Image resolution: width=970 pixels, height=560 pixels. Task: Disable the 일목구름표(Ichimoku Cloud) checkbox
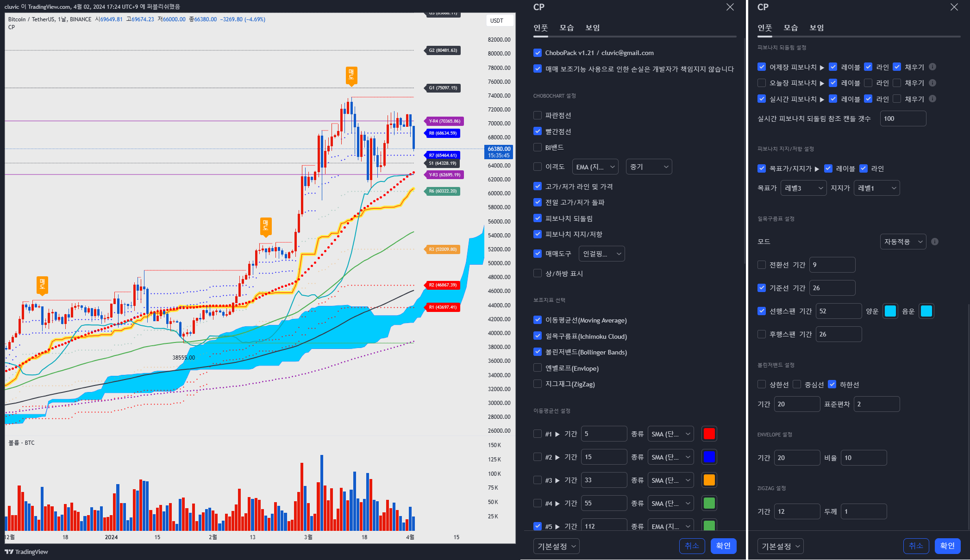(x=538, y=336)
